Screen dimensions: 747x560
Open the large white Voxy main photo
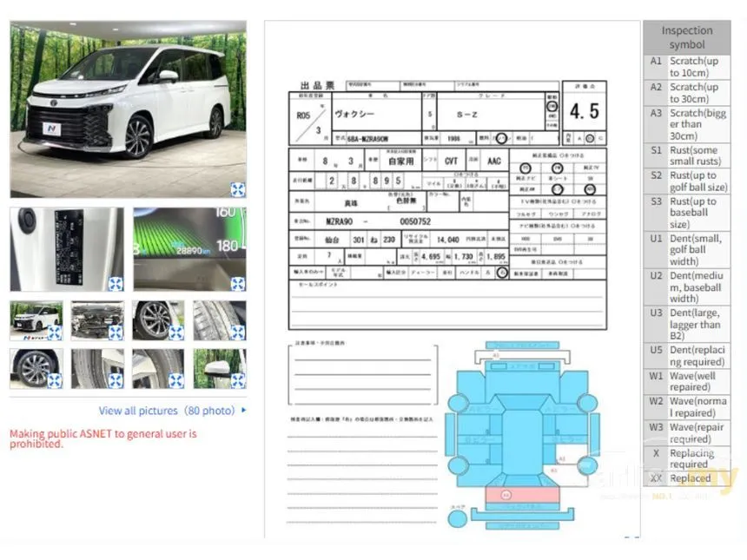(129, 109)
